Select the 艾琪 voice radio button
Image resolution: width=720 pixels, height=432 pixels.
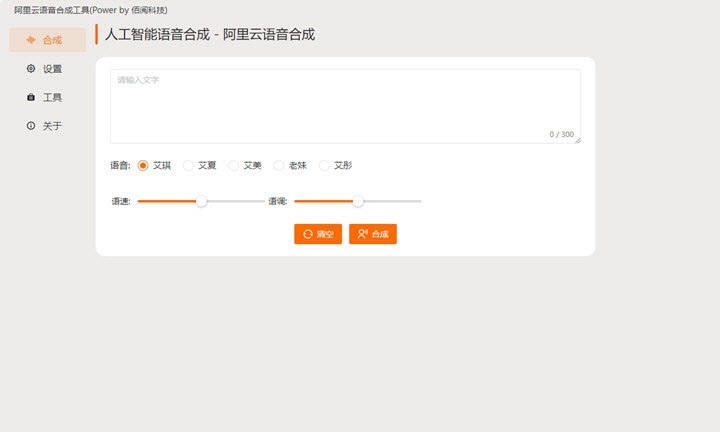tap(143, 165)
